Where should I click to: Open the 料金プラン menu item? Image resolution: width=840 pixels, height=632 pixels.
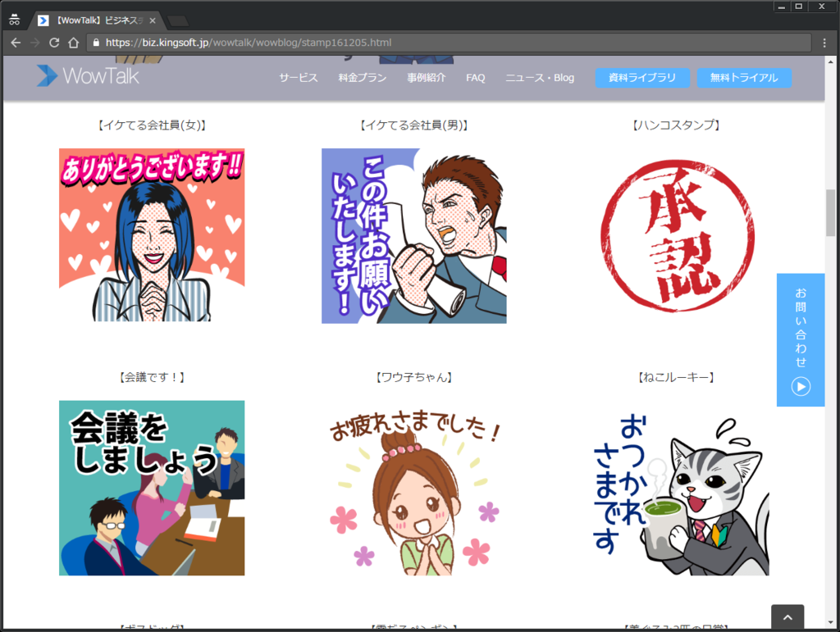[362, 78]
